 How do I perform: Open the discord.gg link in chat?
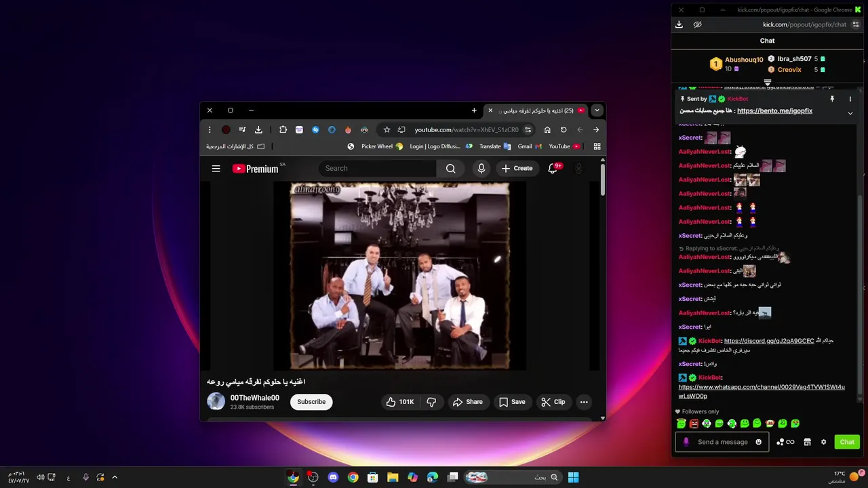[x=769, y=341]
